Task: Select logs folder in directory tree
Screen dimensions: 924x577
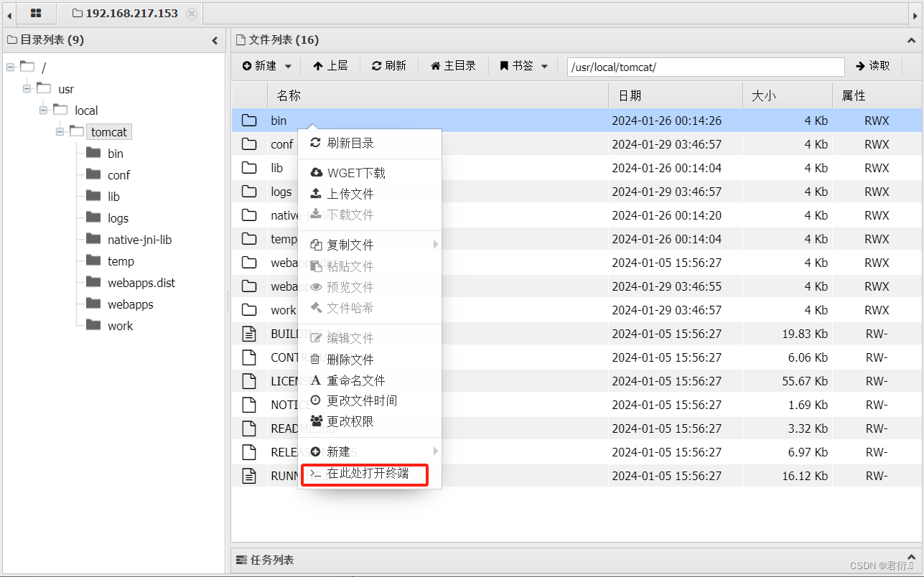Action: pos(118,218)
